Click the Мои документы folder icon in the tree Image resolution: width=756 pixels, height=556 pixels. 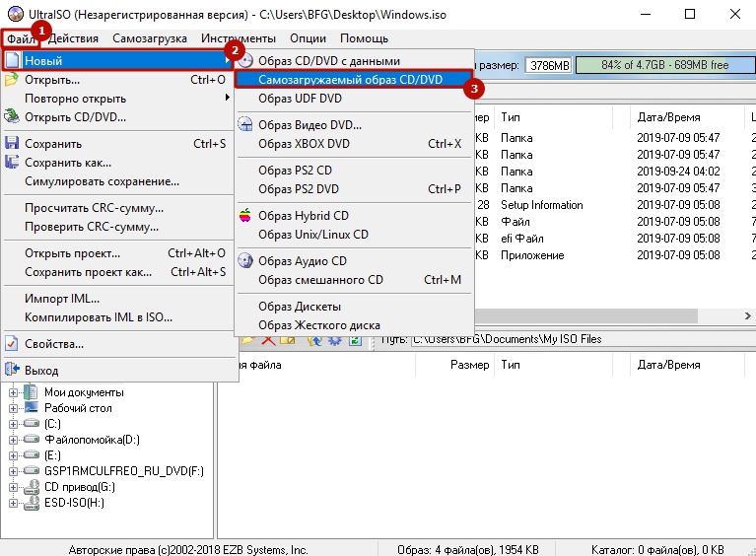coord(31,392)
